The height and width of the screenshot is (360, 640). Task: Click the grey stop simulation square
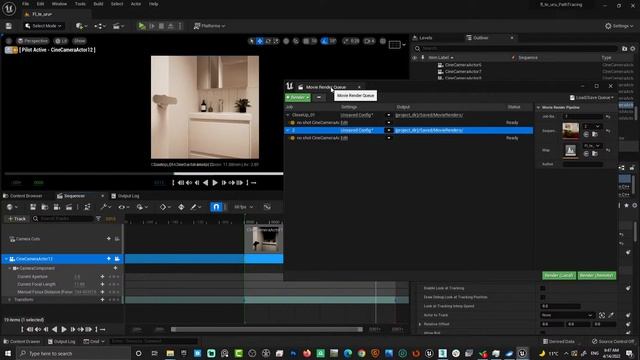click(x=162, y=26)
